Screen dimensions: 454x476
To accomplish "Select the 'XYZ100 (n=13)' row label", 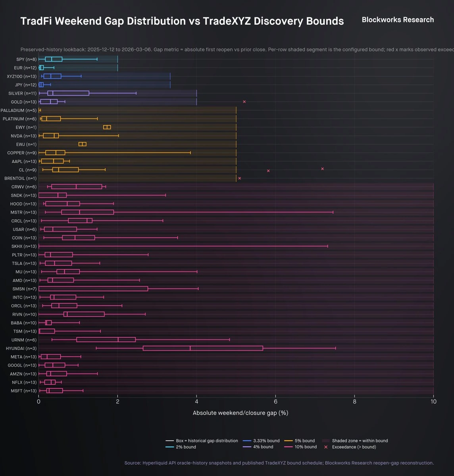I will pos(22,76).
